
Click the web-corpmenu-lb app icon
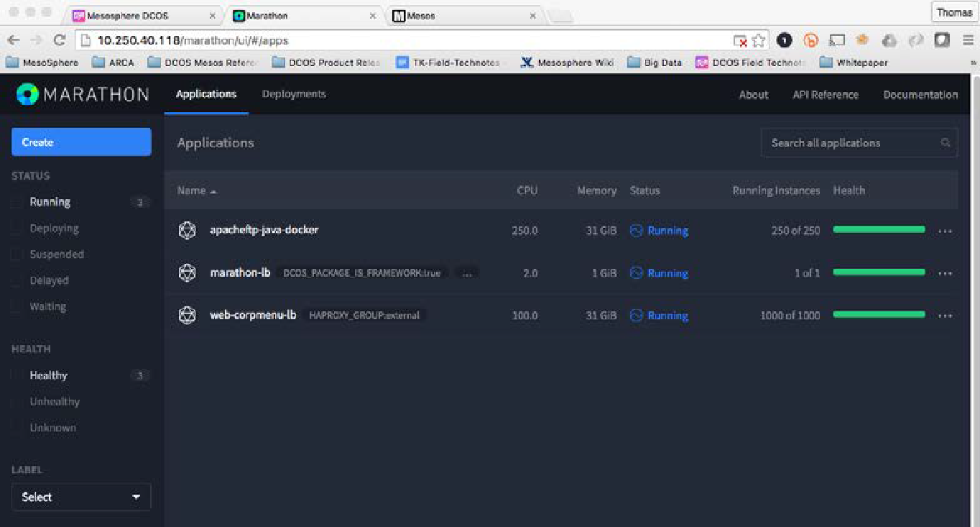(188, 315)
